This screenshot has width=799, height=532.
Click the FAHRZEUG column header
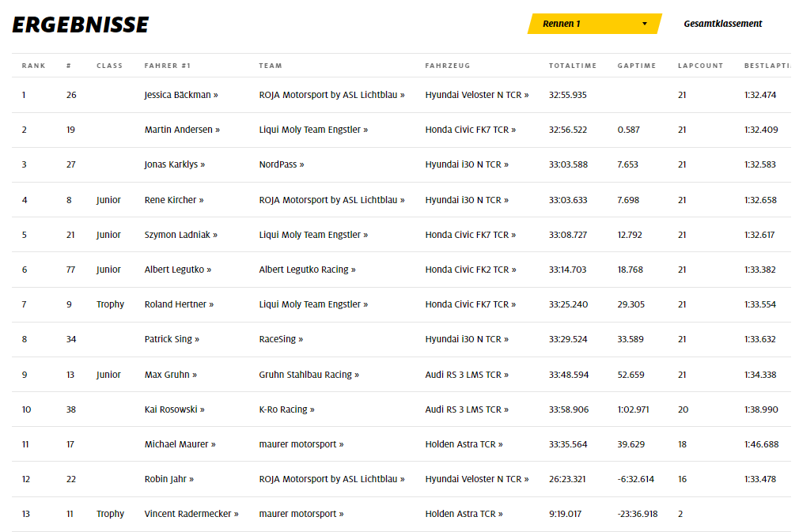click(x=448, y=66)
